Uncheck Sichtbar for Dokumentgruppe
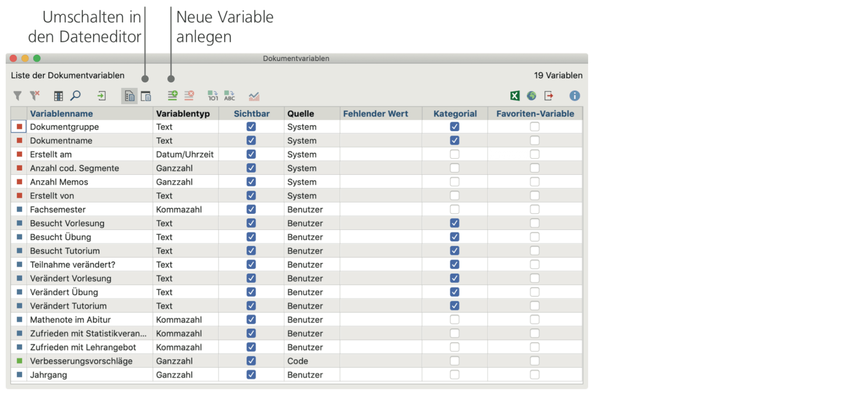The width and height of the screenshot is (868, 394). 251,127
